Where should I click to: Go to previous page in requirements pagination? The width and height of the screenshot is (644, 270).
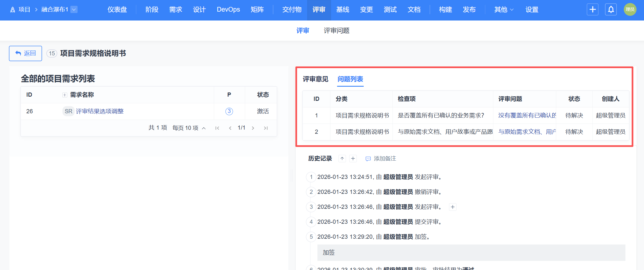[230, 128]
